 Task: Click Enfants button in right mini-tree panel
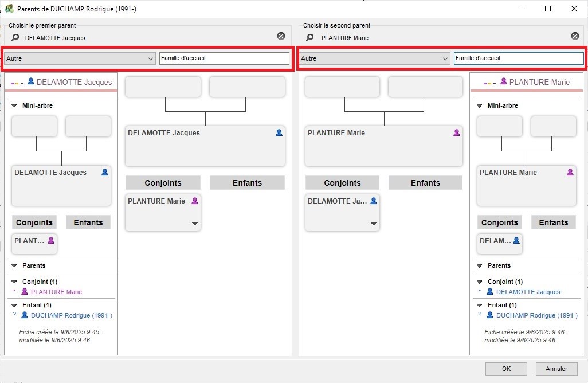click(x=554, y=222)
